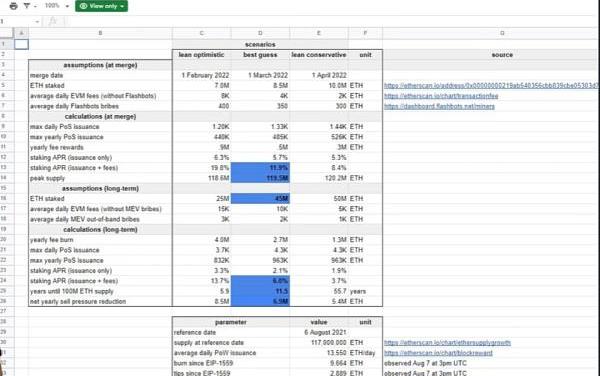This screenshot has width=600, height=376.
Task: Click the highlighted blue 11.9% cell
Action: pos(260,168)
